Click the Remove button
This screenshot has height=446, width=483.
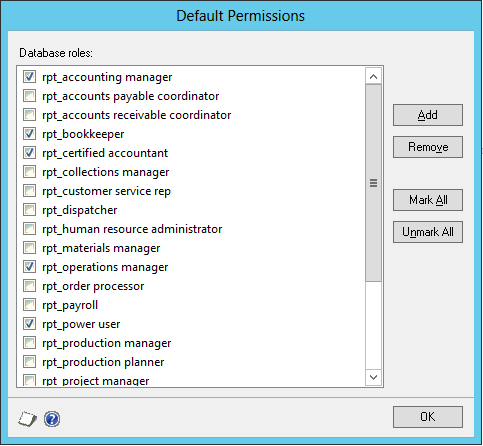[428, 147]
